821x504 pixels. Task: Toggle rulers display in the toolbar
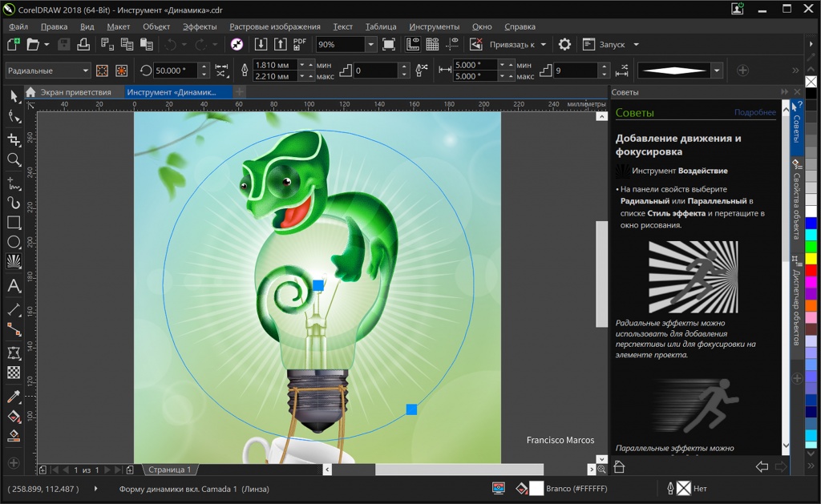click(413, 45)
